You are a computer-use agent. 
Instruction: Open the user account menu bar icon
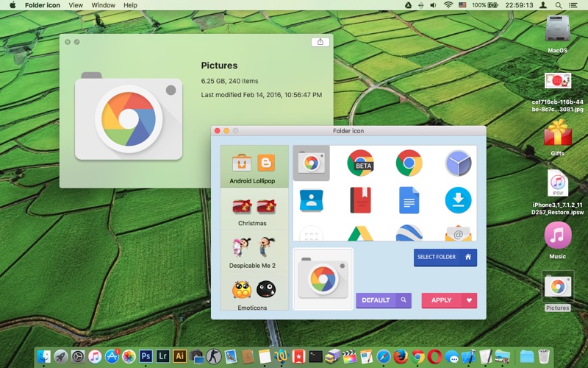(542, 5)
